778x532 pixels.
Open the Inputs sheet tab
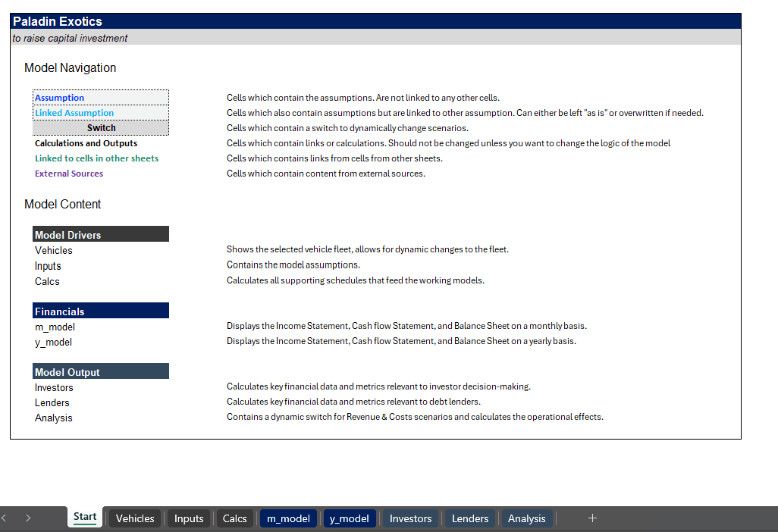189,518
